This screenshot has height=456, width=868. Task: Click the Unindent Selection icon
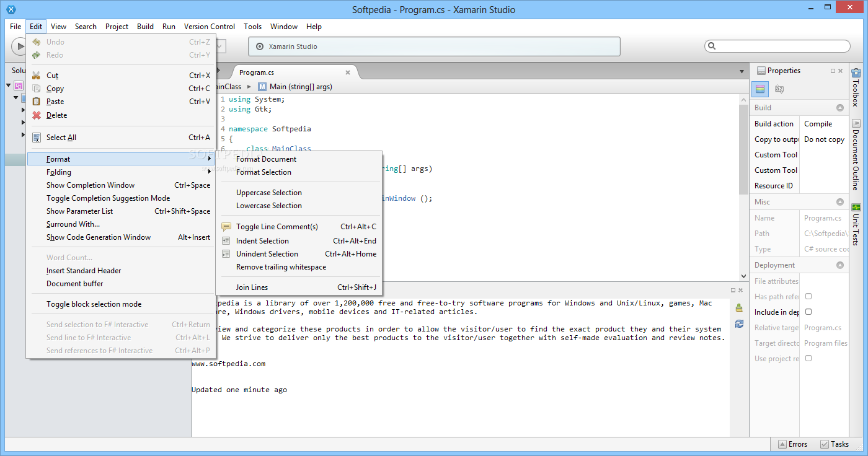pyautogui.click(x=226, y=254)
